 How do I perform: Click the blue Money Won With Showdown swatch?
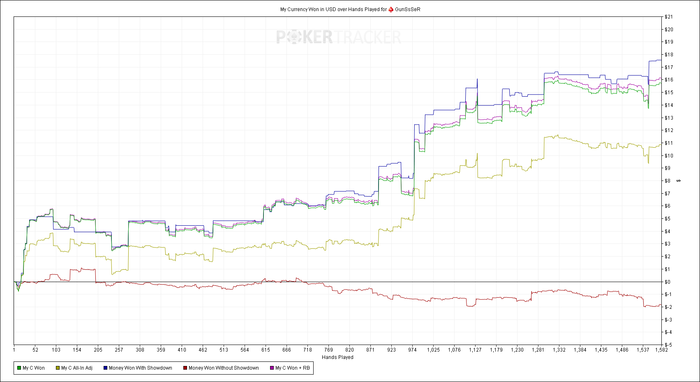pyautogui.click(x=105, y=368)
